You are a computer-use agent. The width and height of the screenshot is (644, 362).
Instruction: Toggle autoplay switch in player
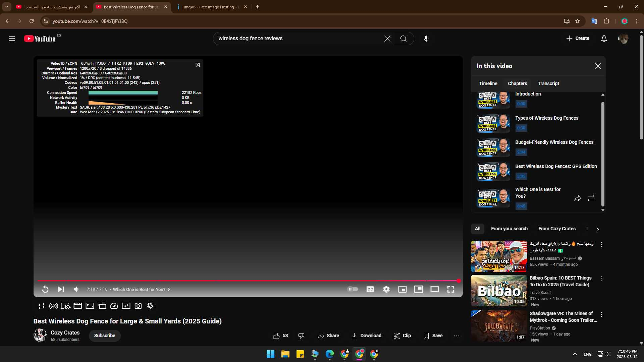[x=353, y=289]
